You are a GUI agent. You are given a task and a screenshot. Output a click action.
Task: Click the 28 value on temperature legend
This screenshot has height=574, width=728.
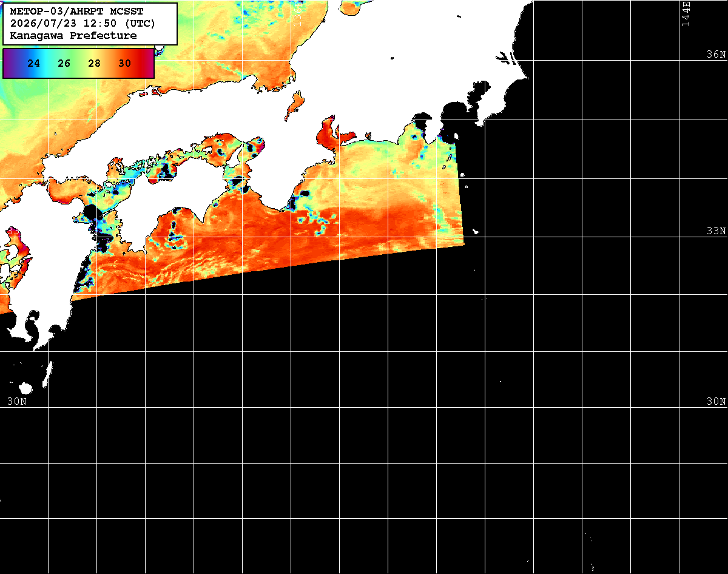[94, 63]
